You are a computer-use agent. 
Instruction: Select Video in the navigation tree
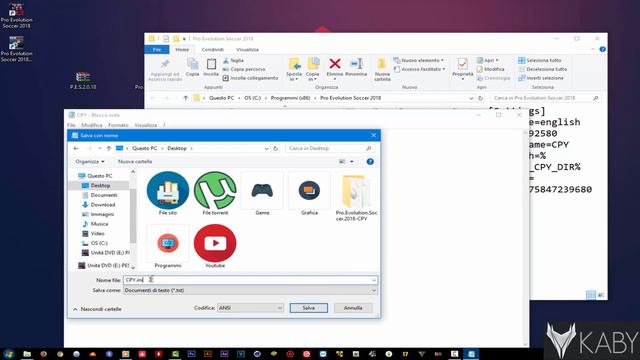(x=93, y=233)
